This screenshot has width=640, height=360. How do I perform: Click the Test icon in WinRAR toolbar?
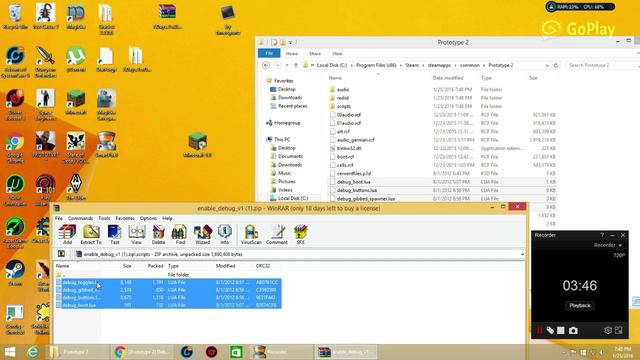click(115, 235)
